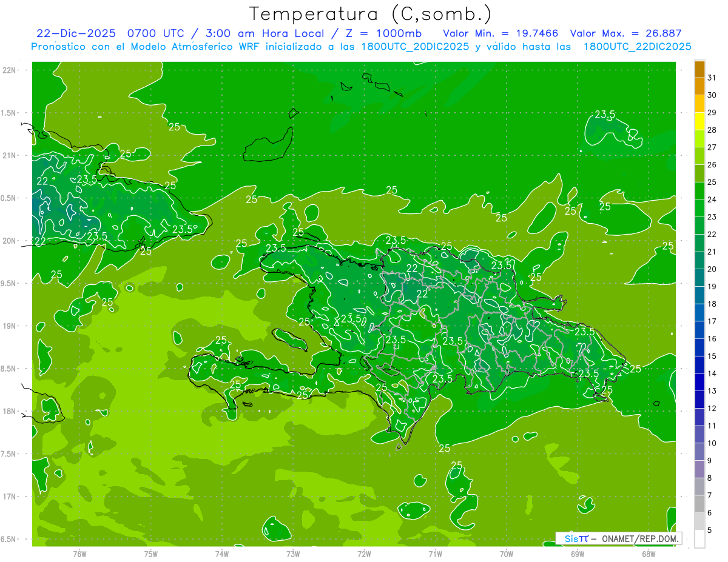The image size is (728, 562).
Task: Pick the teal legend swatch between 19 and 20
Action: click(699, 278)
